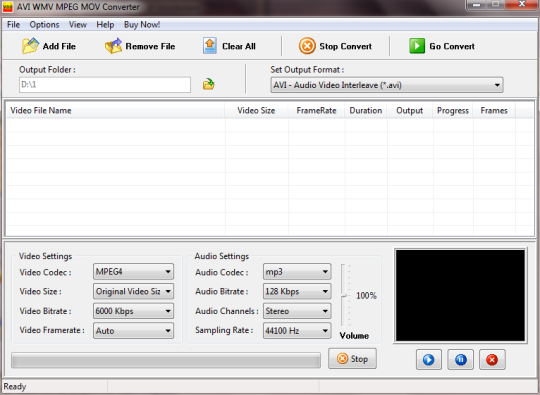Maximize the converter window
The image size is (540, 395).
pos(495,4)
